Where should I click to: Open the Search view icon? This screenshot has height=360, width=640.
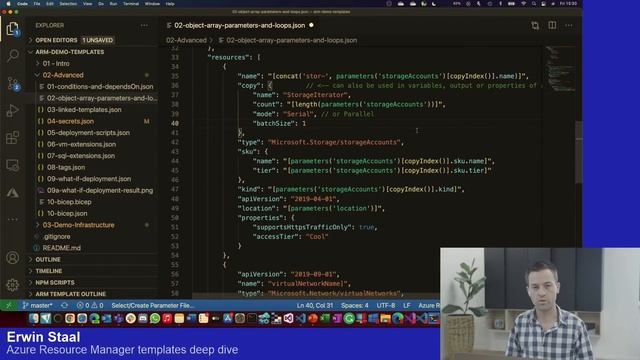[x=13, y=56]
